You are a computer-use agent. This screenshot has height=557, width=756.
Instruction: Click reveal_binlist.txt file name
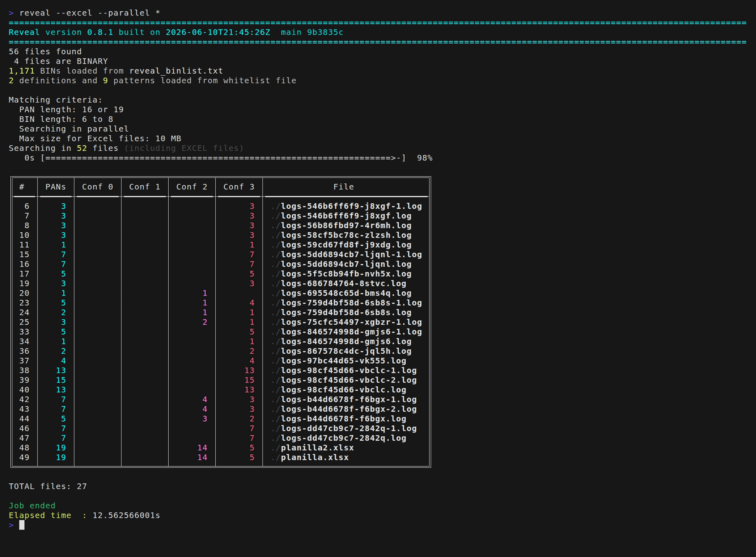[176, 71]
